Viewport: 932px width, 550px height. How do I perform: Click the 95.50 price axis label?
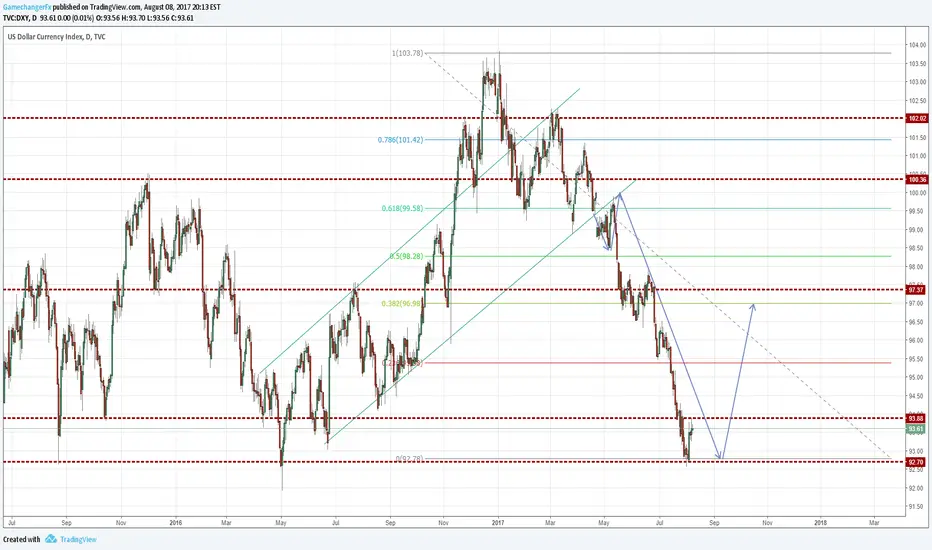point(915,359)
